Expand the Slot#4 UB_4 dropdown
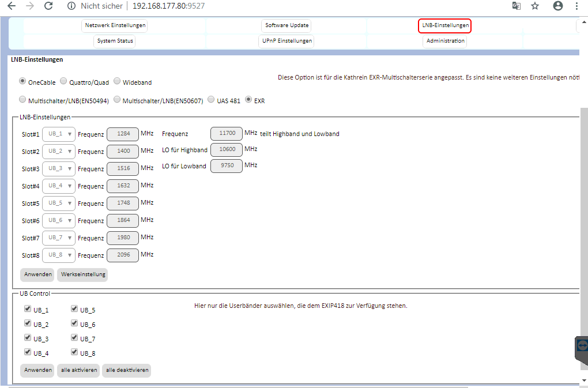Viewport: 588px width, 388px height. click(59, 186)
